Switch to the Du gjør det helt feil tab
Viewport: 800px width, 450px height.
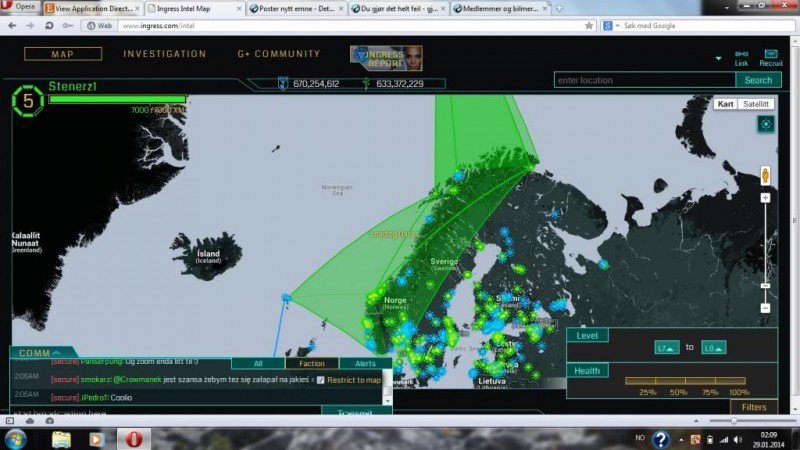(x=398, y=9)
